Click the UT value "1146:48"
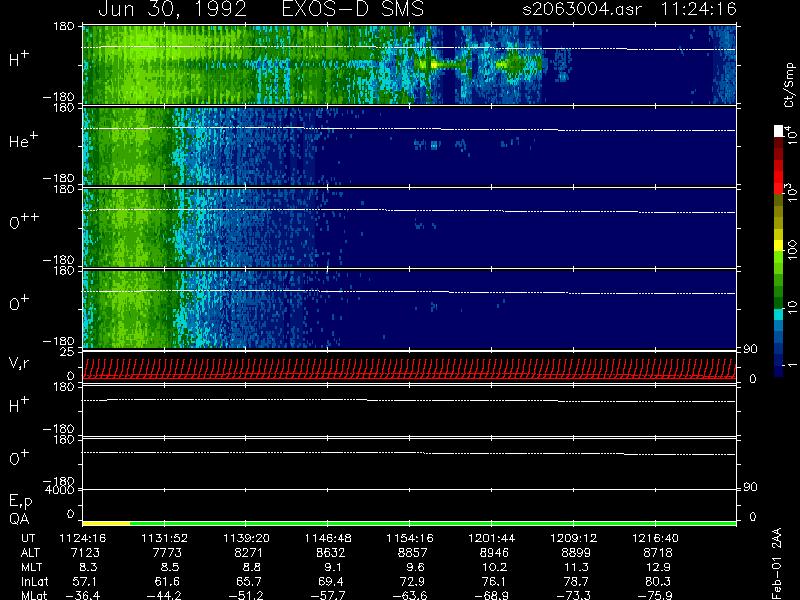800x600 pixels. click(x=328, y=538)
